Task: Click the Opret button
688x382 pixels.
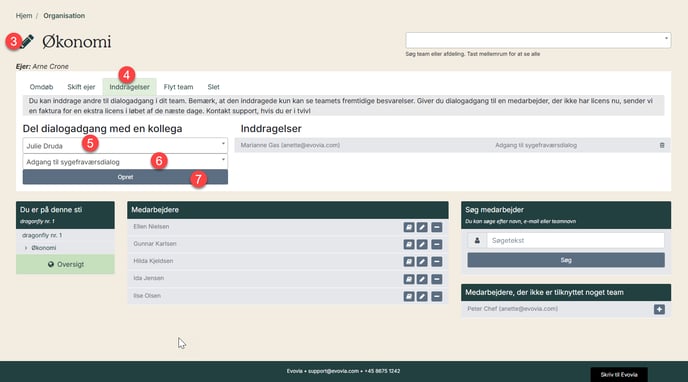Action: [x=125, y=177]
